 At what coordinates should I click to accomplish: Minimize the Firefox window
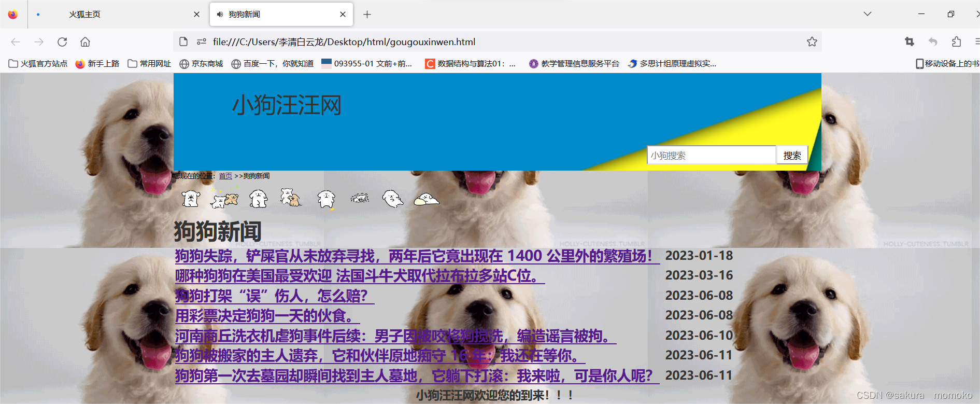[x=921, y=14]
